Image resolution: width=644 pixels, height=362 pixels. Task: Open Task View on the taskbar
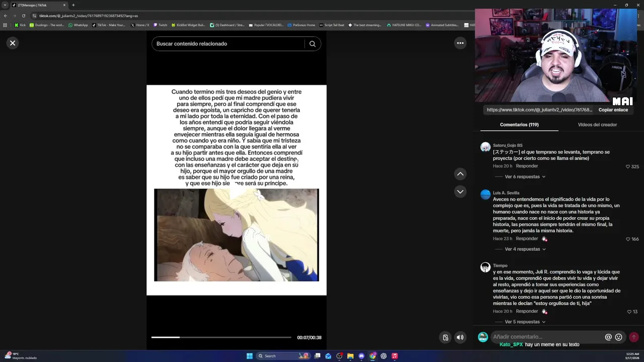tap(317, 356)
